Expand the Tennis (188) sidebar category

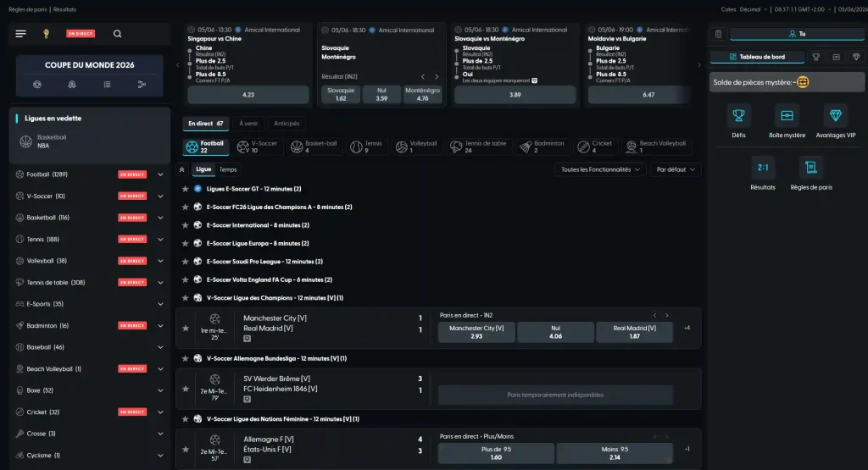160,240
